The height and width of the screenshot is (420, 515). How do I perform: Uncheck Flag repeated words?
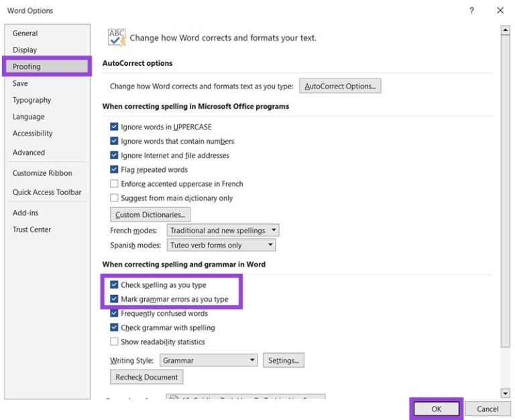pos(114,170)
